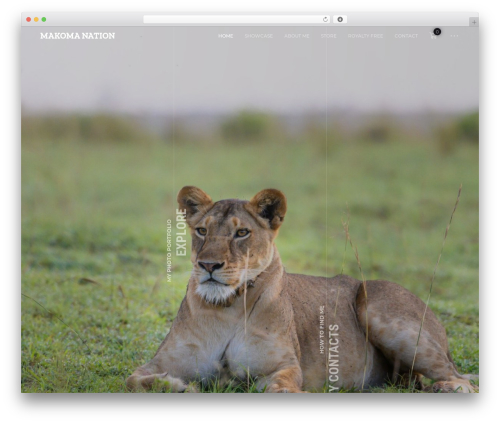Click the Makoma Nation site logo
This screenshot has width=500, height=423.
click(x=77, y=36)
